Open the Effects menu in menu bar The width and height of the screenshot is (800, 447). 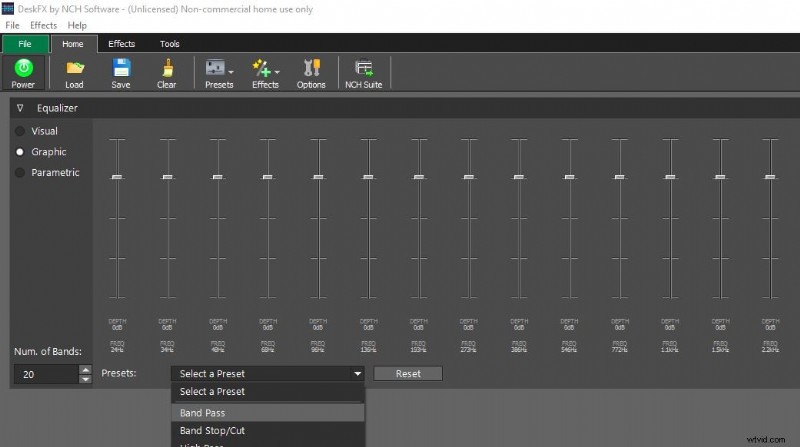43,25
